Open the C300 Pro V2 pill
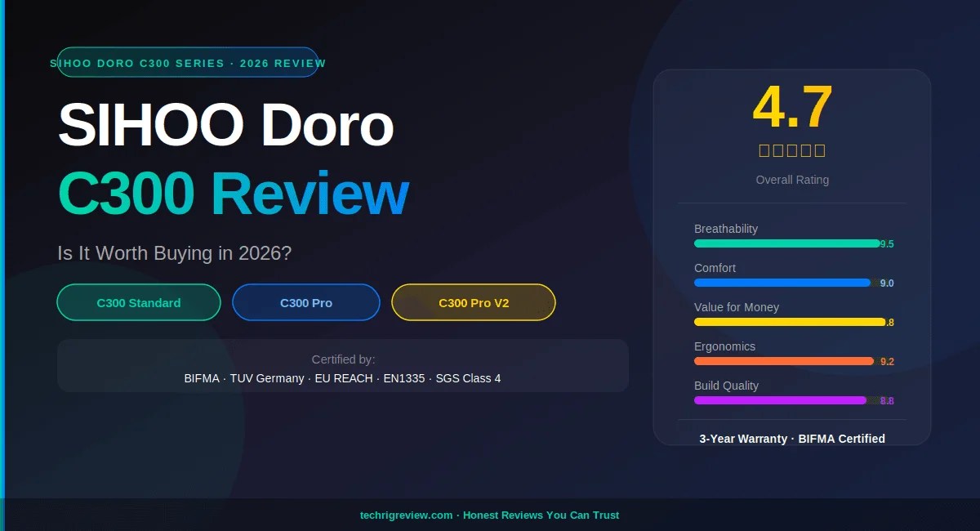Screen dimensions: 980x531 click(474, 302)
